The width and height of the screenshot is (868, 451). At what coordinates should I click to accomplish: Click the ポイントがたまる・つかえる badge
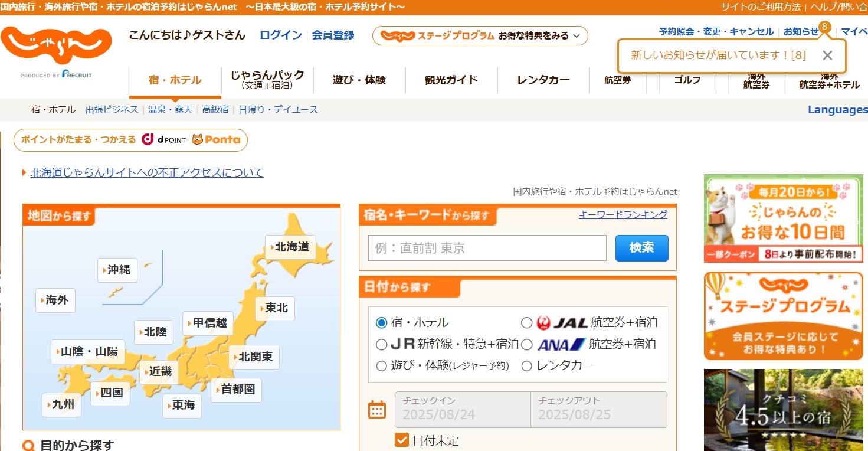130,140
